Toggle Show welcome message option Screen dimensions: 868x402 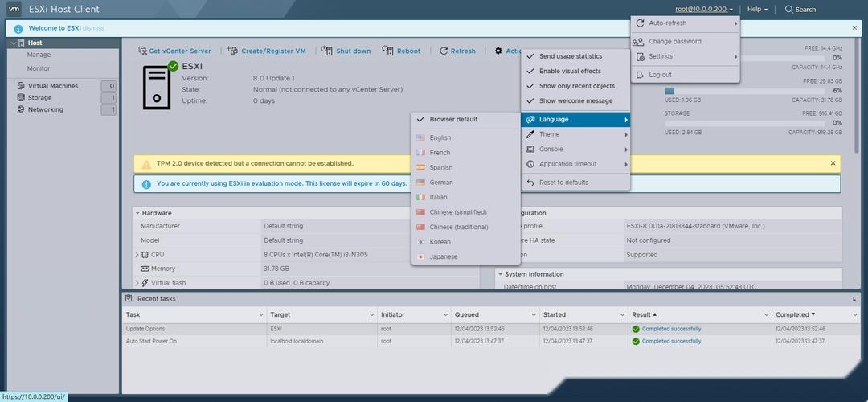click(x=575, y=101)
